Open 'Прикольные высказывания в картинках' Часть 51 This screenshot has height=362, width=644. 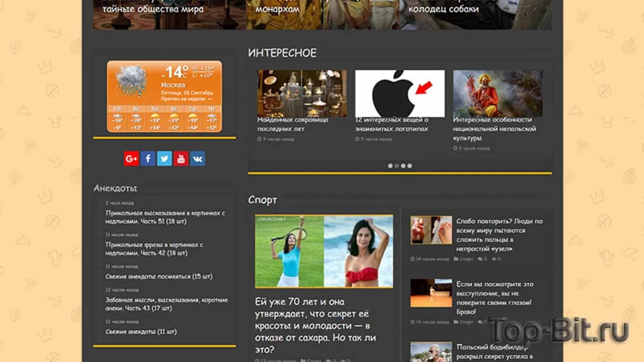click(165, 217)
